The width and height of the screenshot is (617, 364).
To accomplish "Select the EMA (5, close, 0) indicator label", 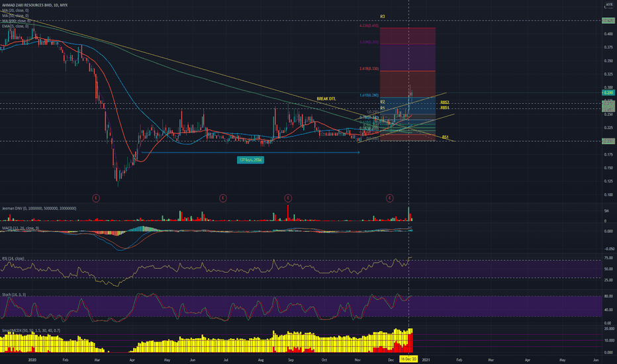I will (15, 26).
